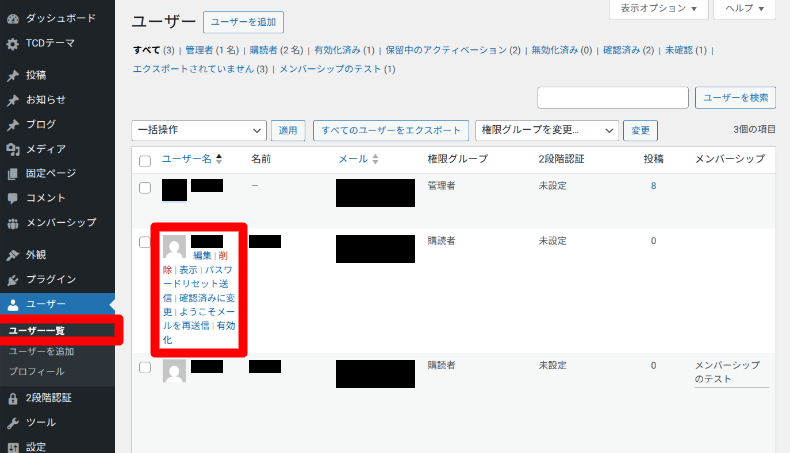This screenshot has height=453, width=790.
Task: Filter by メンバーシップのテスト link at top
Action: click(330, 69)
